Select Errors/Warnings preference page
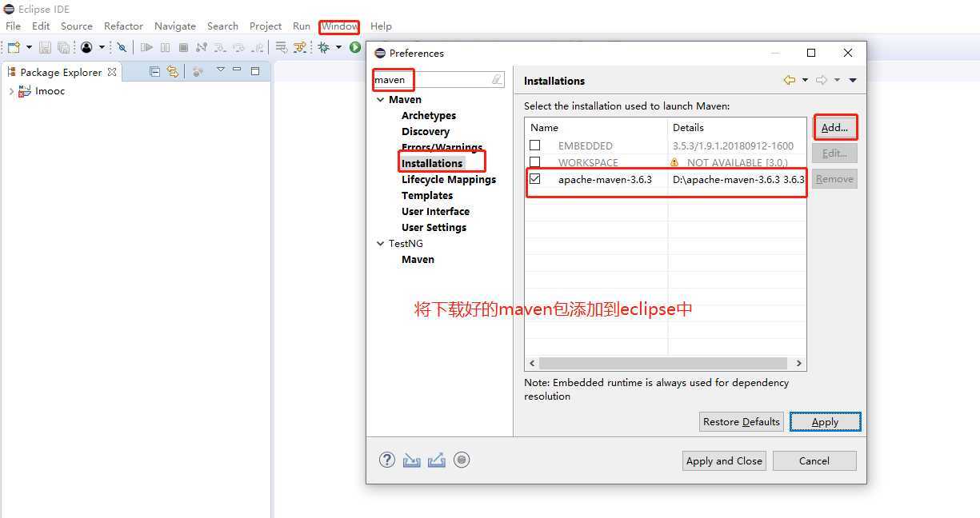Viewport: 980px width, 518px height. pyautogui.click(x=442, y=147)
